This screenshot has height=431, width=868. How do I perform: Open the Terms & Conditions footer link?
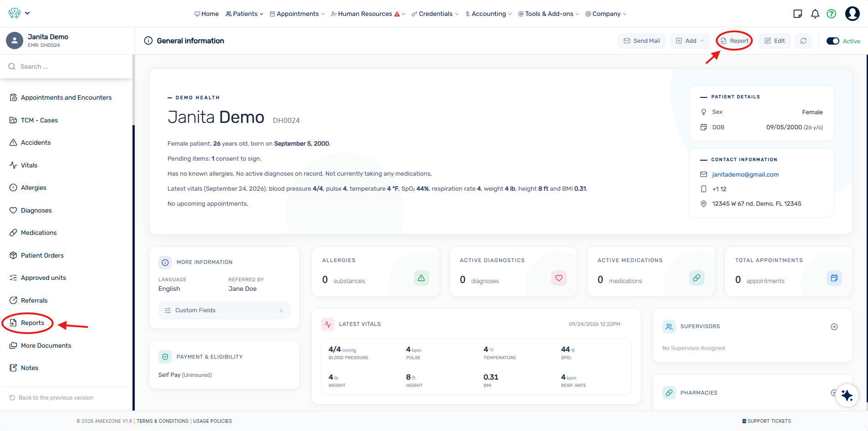(x=162, y=421)
